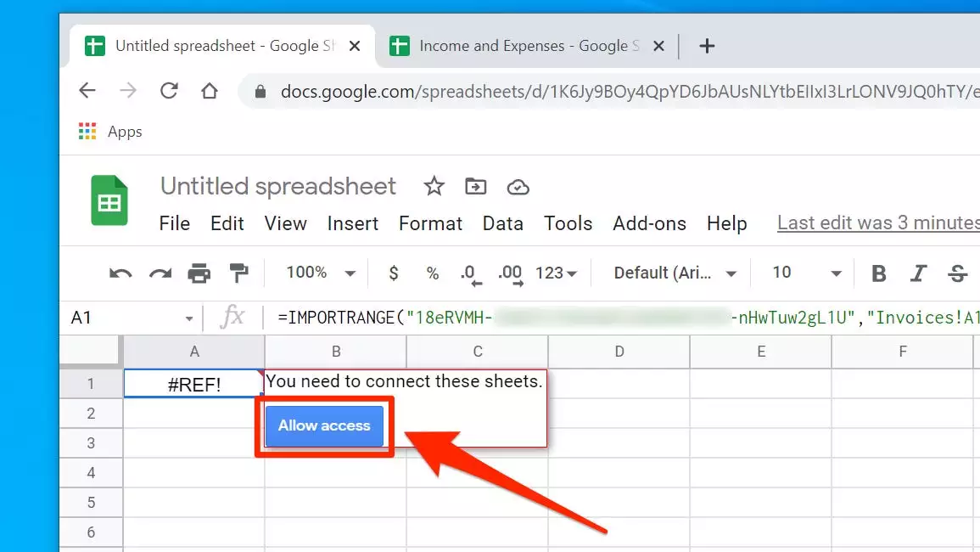The image size is (980, 552).
Task: Select the Paint format roller tool
Action: click(x=239, y=273)
